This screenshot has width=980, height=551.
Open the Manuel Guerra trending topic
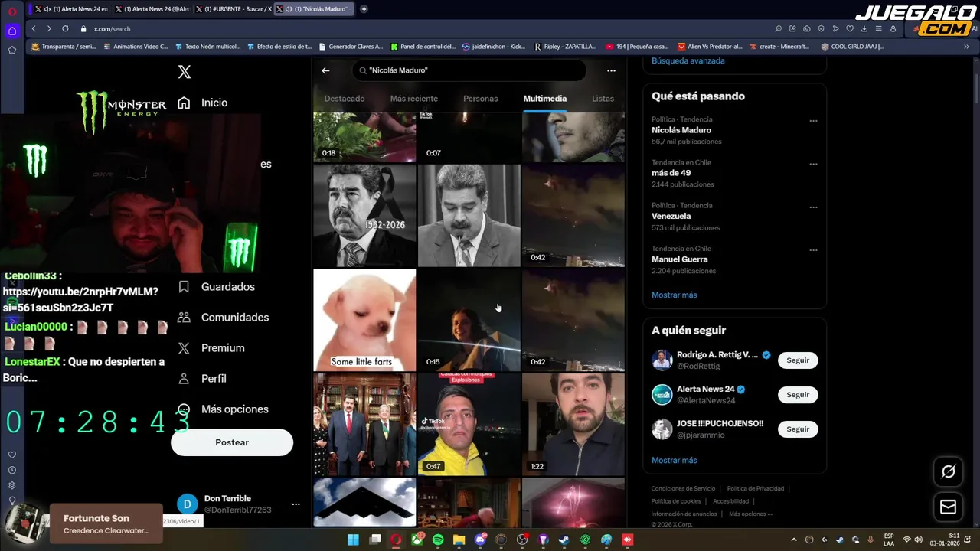[x=679, y=259]
